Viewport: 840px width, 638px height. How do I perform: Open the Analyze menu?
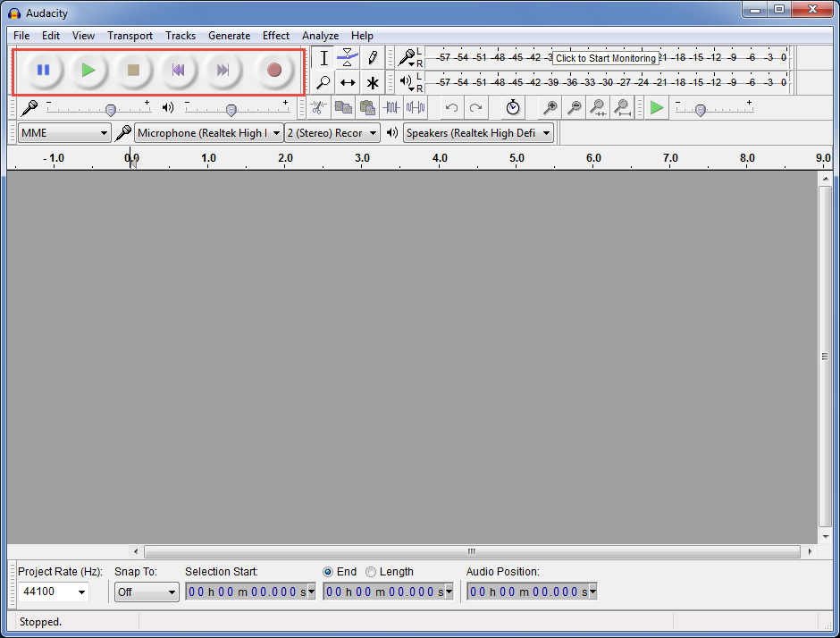pos(320,36)
